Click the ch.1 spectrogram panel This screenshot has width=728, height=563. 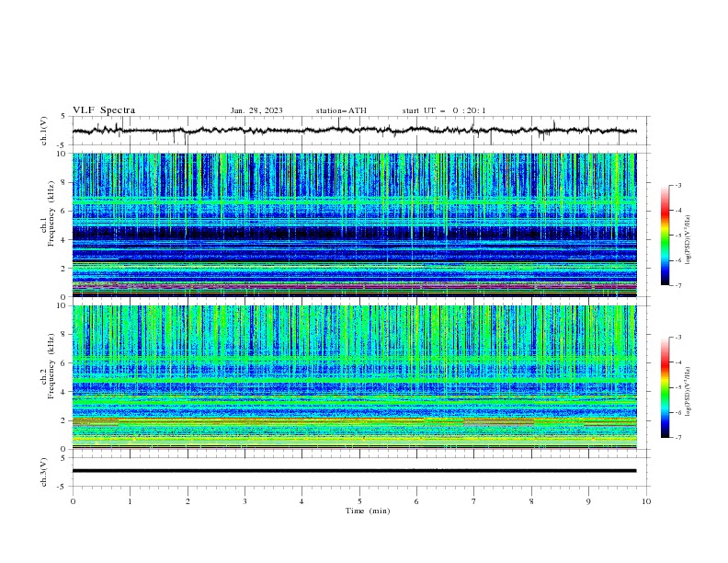[x=354, y=224]
